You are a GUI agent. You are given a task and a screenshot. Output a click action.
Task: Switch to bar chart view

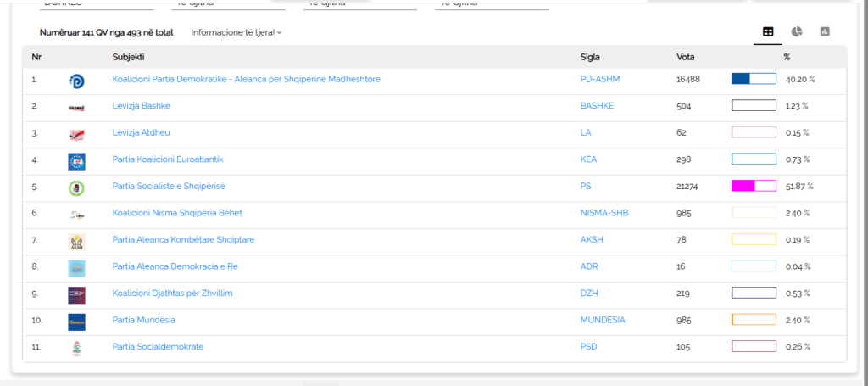point(824,32)
